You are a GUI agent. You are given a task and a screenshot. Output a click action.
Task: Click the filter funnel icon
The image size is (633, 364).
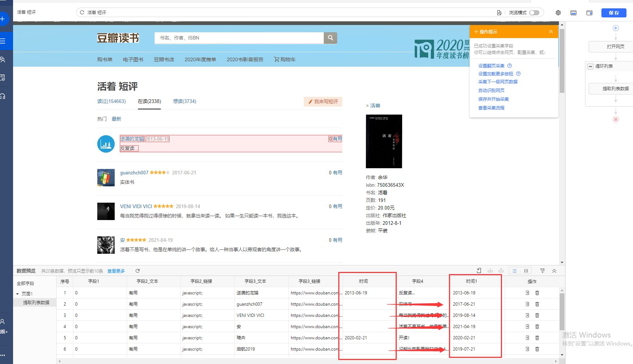(543, 271)
